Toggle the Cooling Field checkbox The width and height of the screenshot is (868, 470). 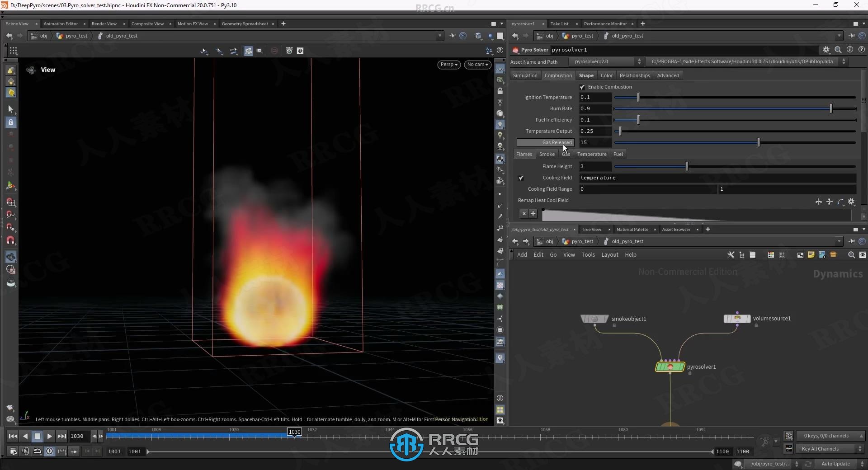521,178
